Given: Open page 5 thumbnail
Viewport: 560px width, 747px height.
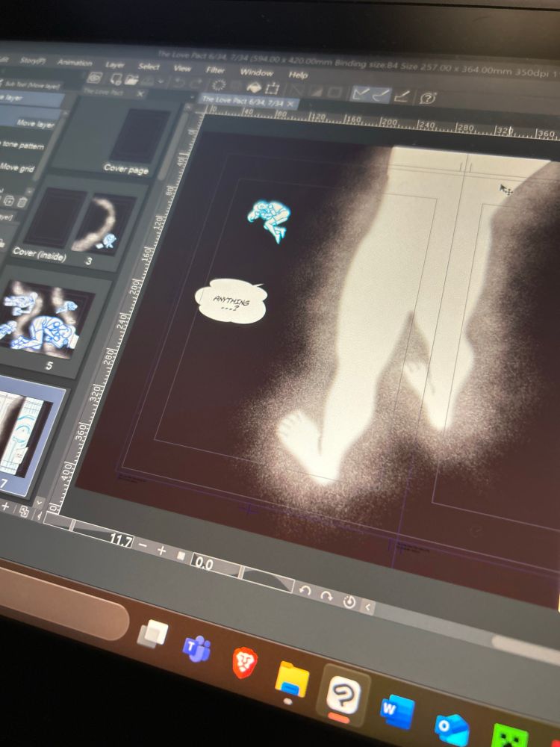Looking at the screenshot, I should point(46,321).
